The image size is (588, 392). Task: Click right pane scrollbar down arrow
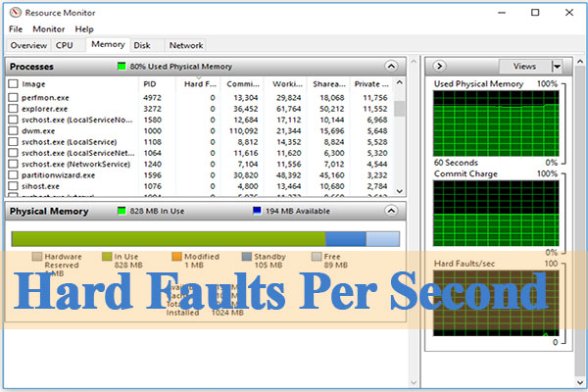(x=580, y=382)
